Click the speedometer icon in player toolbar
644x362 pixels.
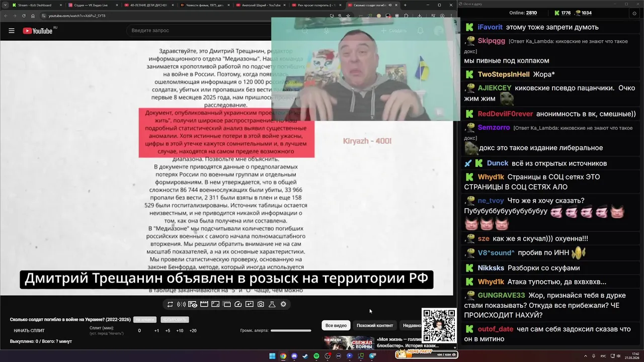pos(238,304)
